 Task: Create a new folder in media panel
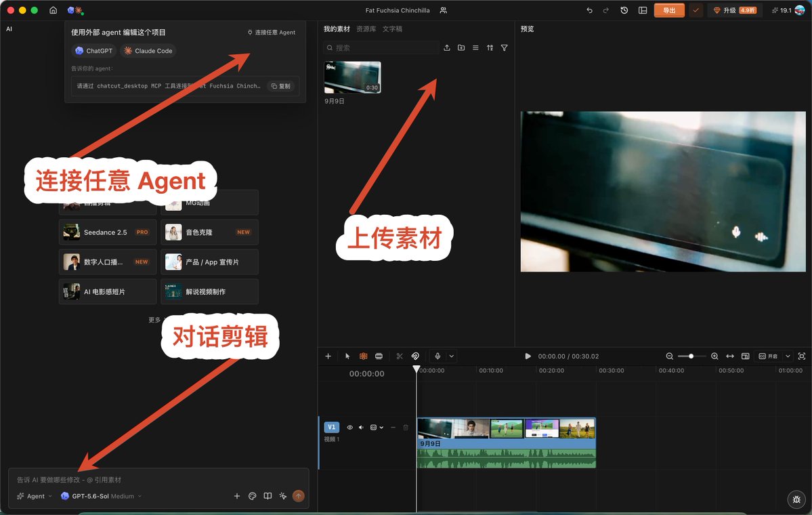tap(461, 47)
